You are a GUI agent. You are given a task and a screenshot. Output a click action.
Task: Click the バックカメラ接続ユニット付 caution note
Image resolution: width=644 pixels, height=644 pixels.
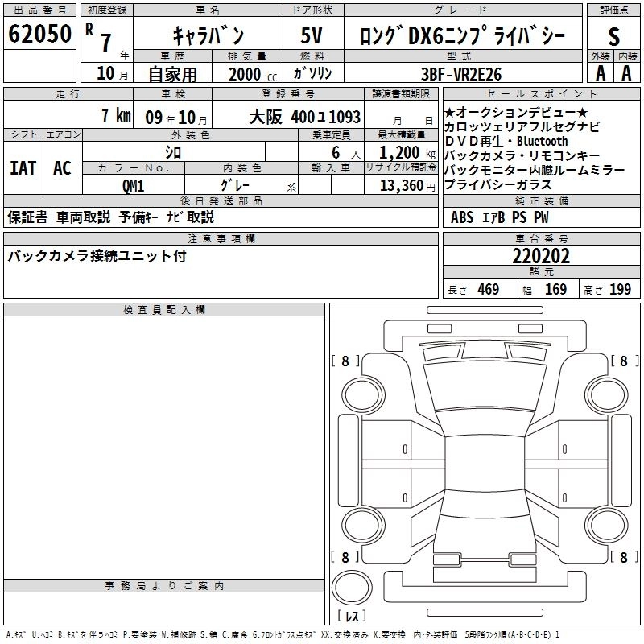(x=97, y=257)
